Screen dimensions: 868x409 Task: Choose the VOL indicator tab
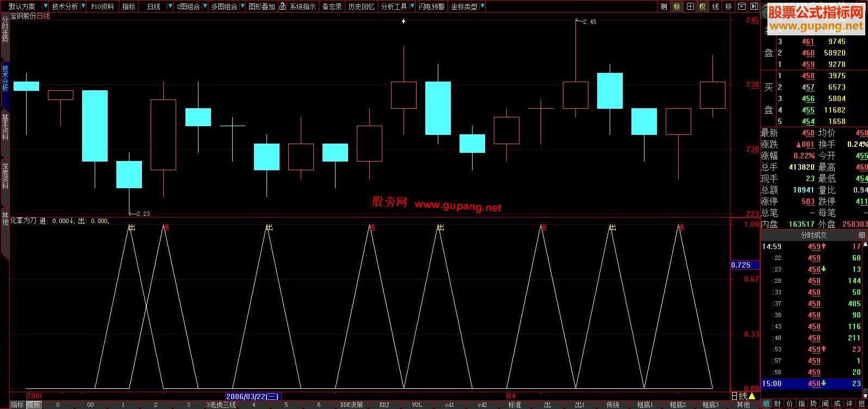[417, 405]
